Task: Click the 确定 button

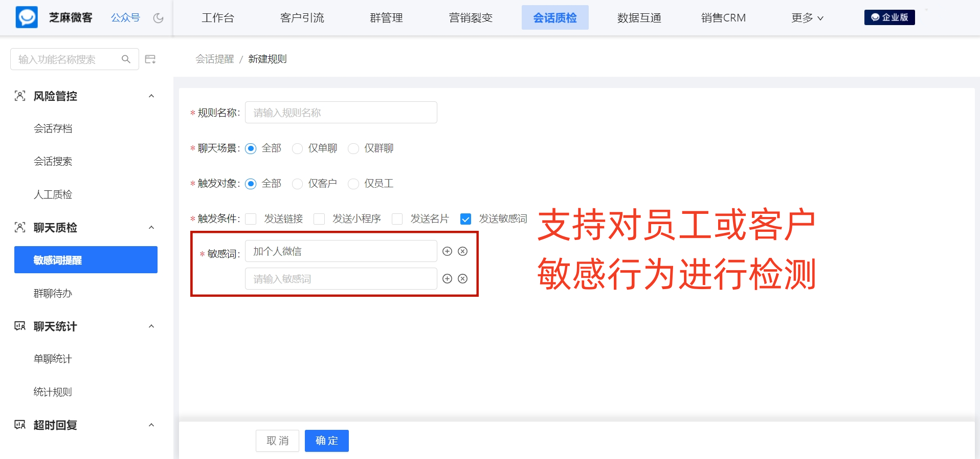Action: click(327, 441)
